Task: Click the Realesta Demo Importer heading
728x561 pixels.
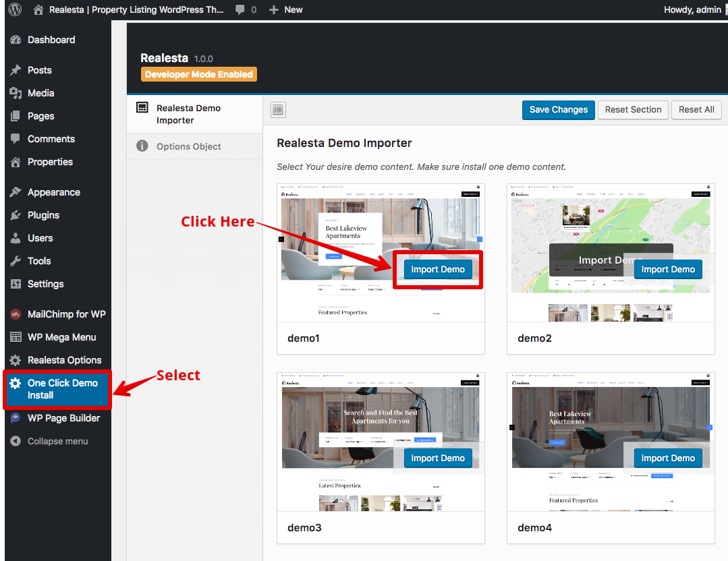Action: click(x=344, y=143)
